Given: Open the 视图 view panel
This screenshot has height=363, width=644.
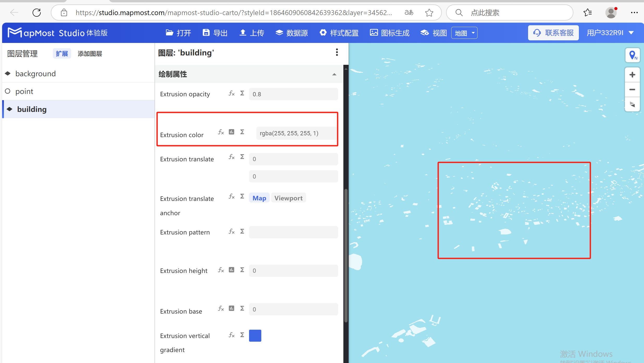Looking at the screenshot, I should 433,33.
